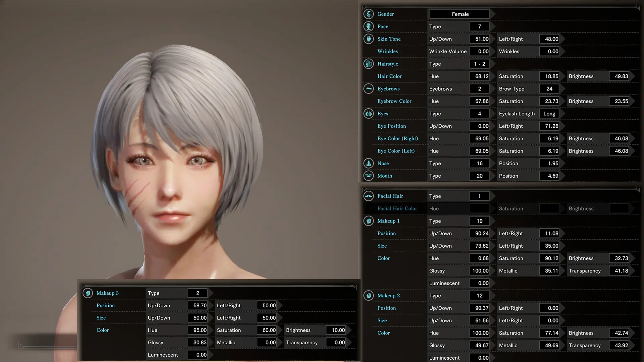The image size is (644, 362).
Task: Click the Makeup 3 label
Action: click(x=107, y=293)
